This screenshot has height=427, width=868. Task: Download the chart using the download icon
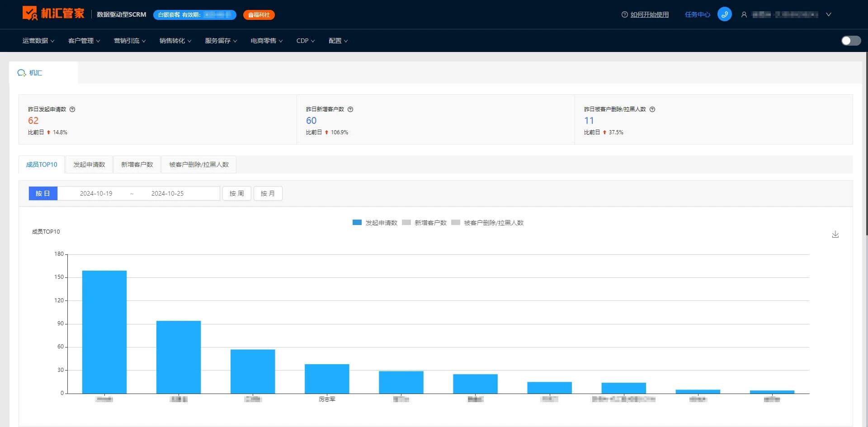point(835,234)
